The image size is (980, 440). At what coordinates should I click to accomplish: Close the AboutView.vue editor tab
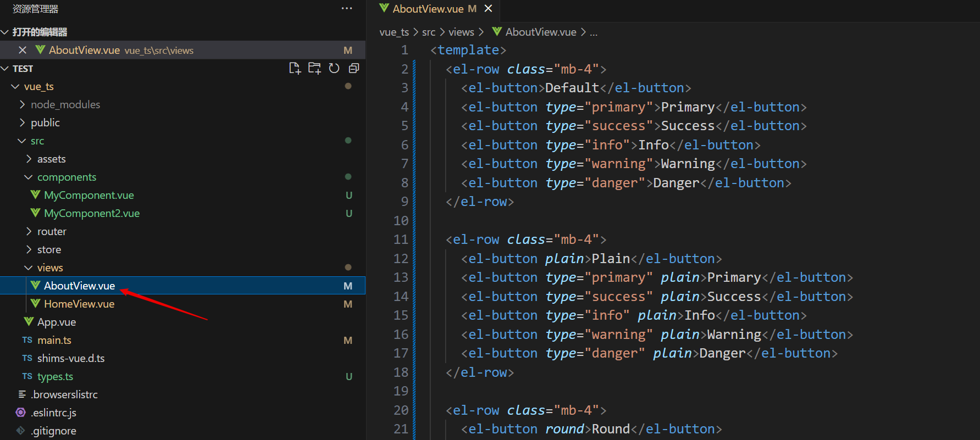(x=488, y=8)
